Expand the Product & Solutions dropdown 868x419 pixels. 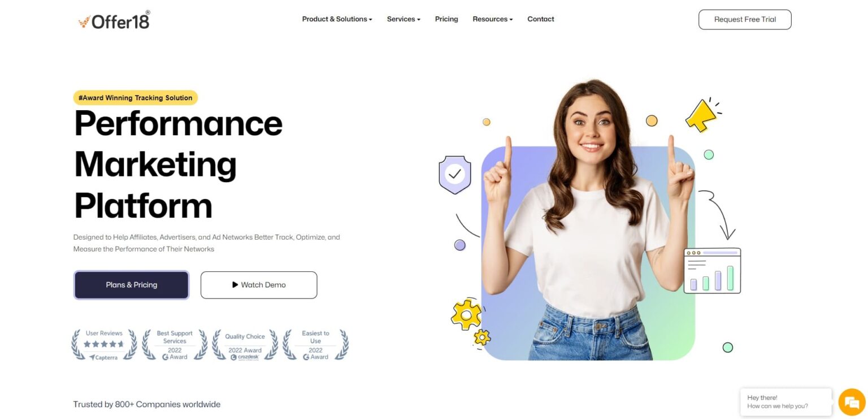pos(337,19)
